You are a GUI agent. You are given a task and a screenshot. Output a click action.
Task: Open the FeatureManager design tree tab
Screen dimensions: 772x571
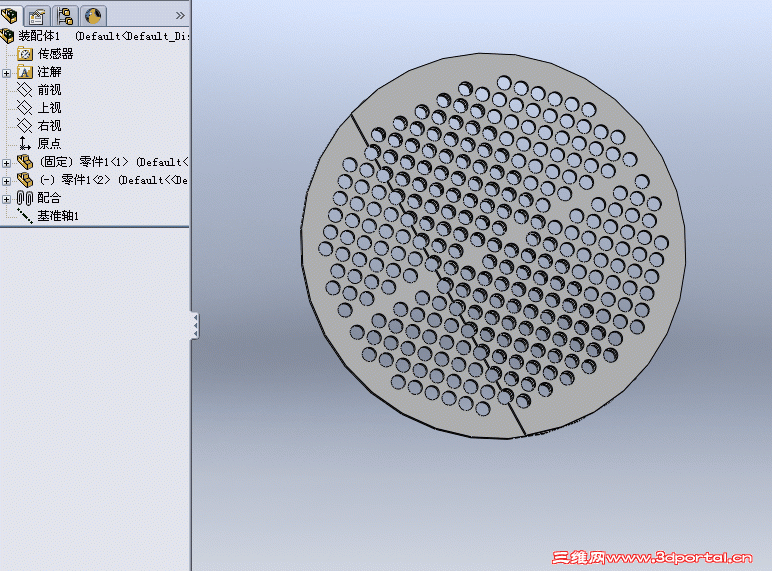pos(10,16)
